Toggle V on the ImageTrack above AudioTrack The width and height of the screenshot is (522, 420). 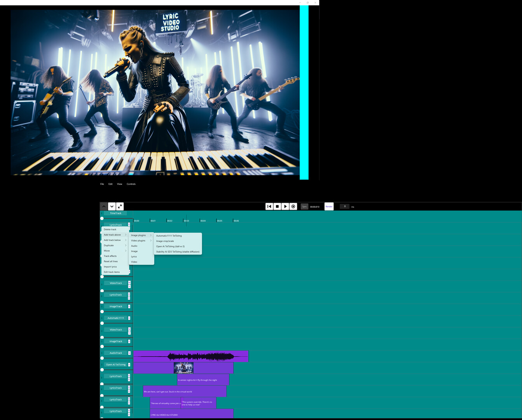coord(129,341)
